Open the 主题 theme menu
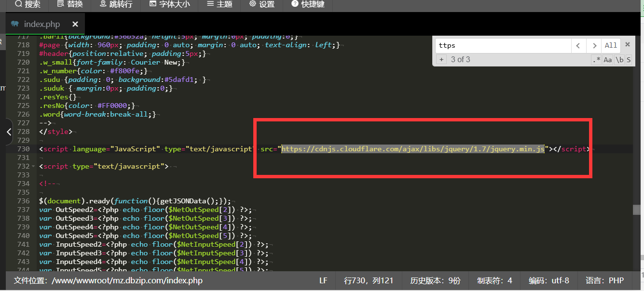The width and height of the screenshot is (644, 291). (x=219, y=4)
